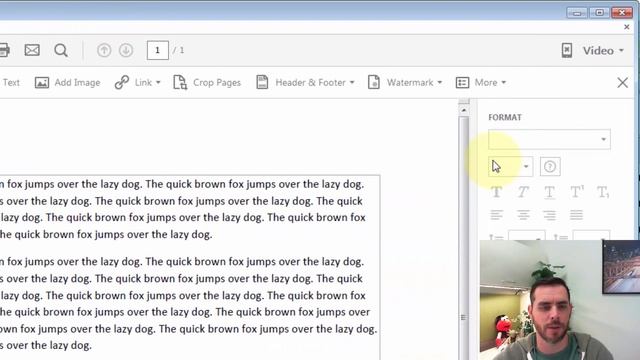Open the font size dropdown arrow
Viewport: 640px width, 360px height.
pos(526,167)
